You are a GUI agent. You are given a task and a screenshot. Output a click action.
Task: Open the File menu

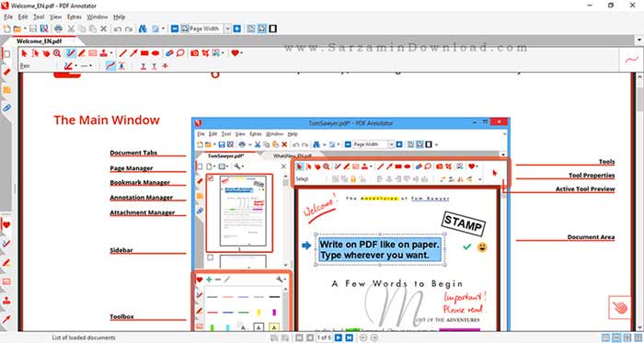7,17
